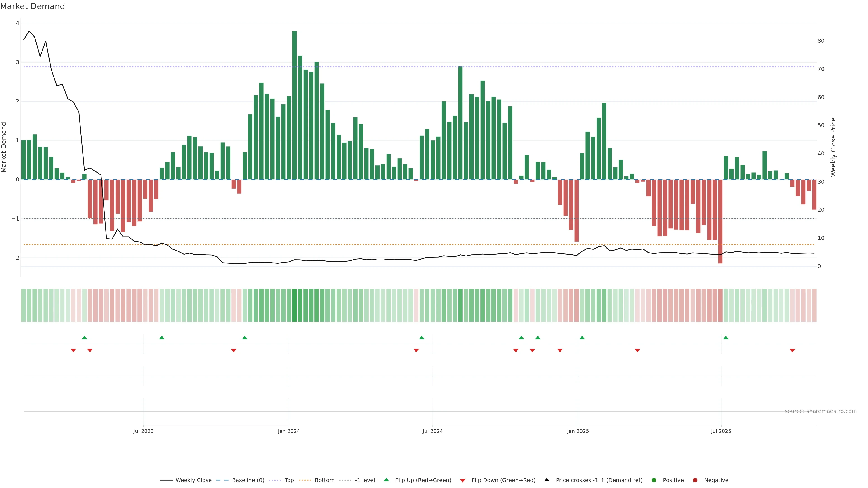The width and height of the screenshot is (868, 488).
Task: Click Flip Up green triangle legend icon
Action: pyautogui.click(x=387, y=480)
